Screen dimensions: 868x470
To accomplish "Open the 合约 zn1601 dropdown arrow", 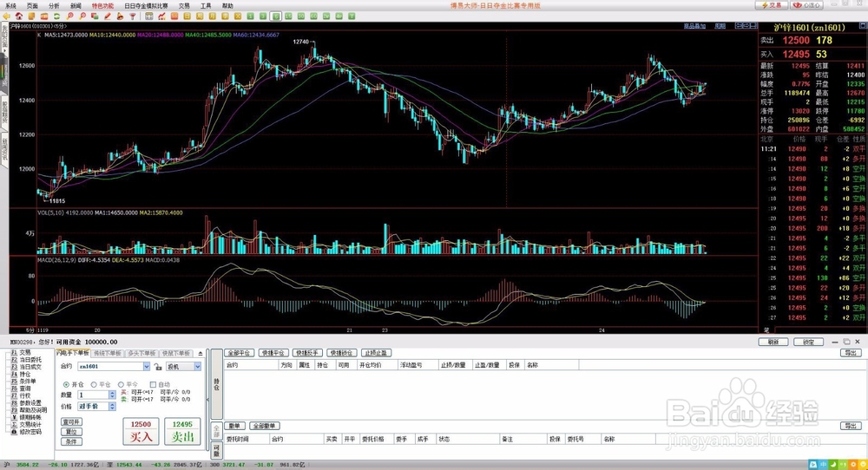I will (x=146, y=366).
